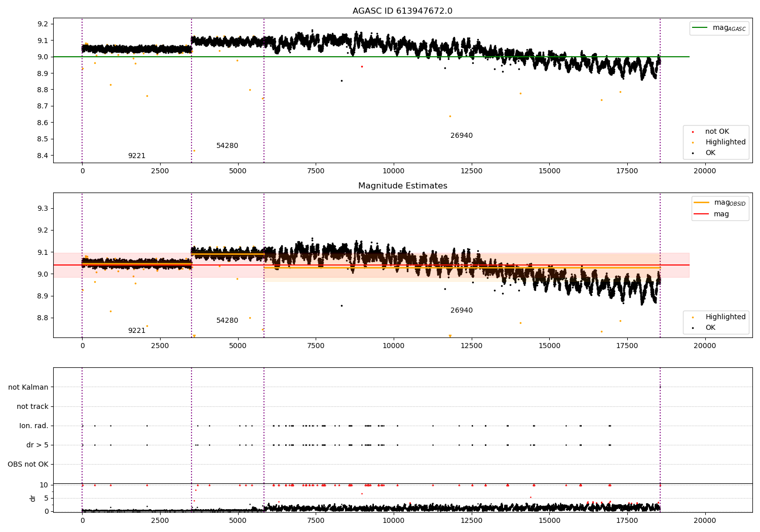
Task: Click the '7500' x-tick under the bottom plot
Action: [x=316, y=521]
